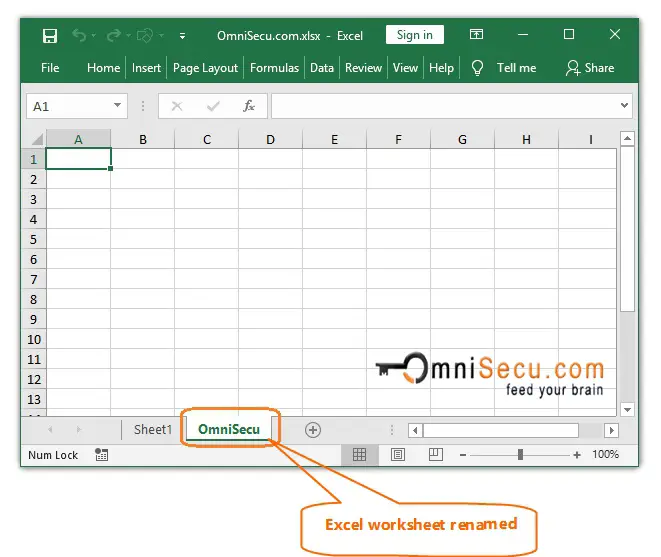This screenshot has width=661, height=557.
Task: Click the Share button
Action: [590, 68]
